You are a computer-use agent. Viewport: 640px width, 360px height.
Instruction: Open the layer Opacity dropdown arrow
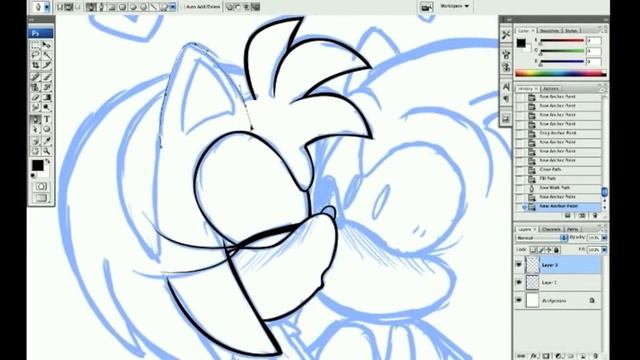click(x=604, y=238)
